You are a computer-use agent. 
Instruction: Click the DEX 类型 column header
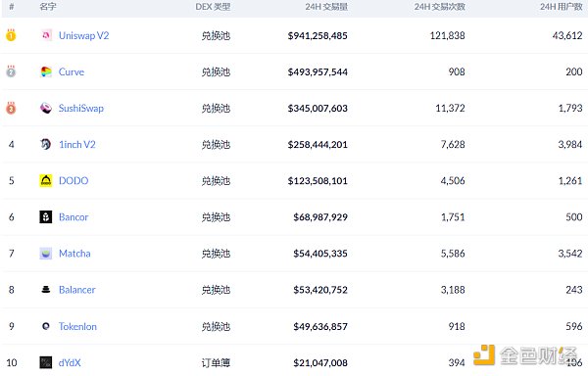[x=213, y=7]
